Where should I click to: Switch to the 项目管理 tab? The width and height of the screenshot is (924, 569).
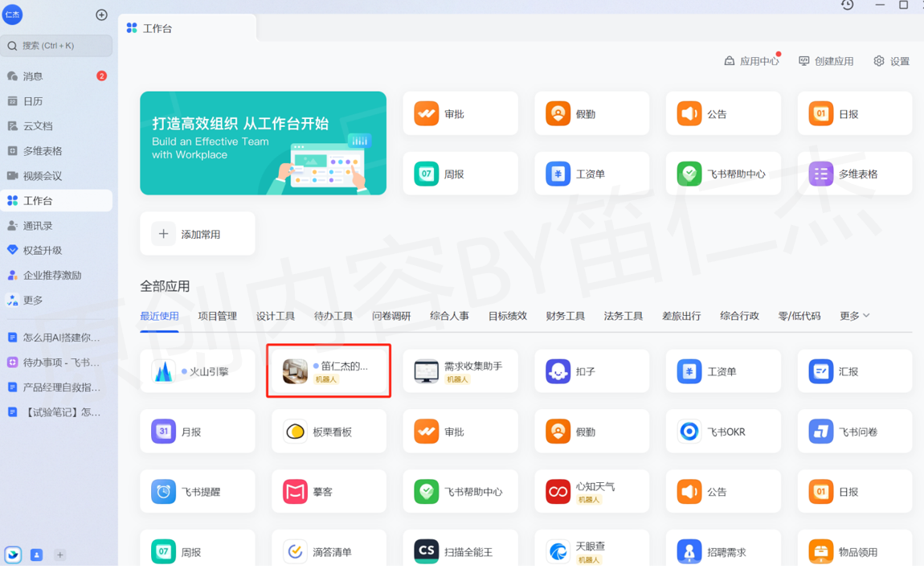point(218,316)
